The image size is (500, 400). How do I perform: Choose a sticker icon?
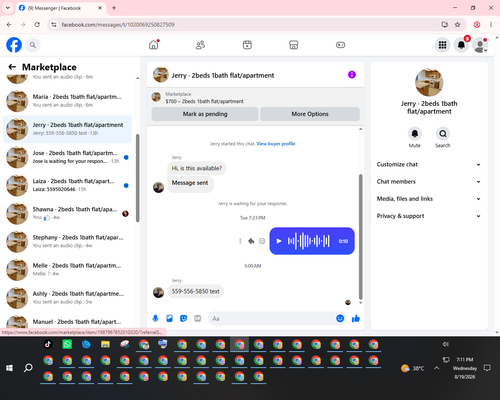pos(183,318)
